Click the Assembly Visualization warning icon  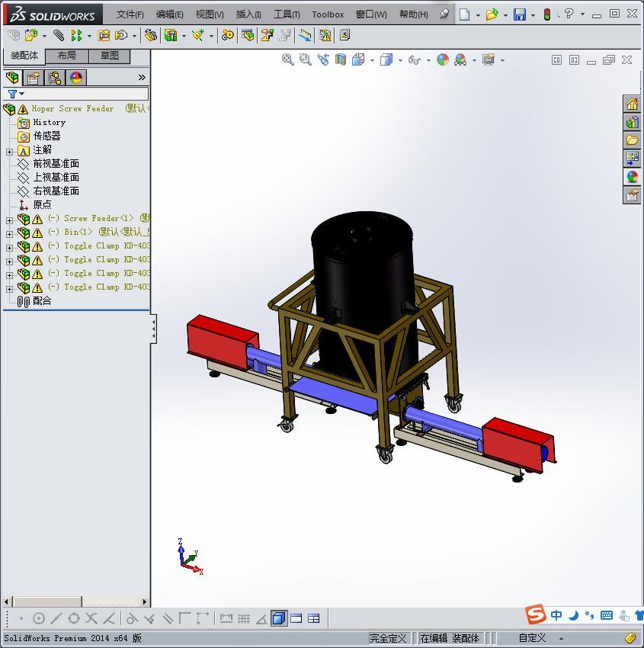coord(325,36)
